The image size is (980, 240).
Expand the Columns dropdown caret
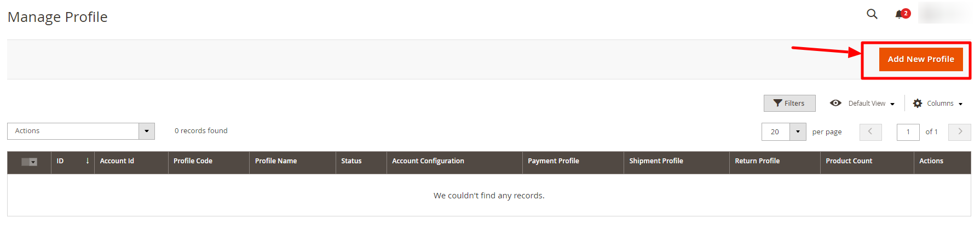click(960, 104)
